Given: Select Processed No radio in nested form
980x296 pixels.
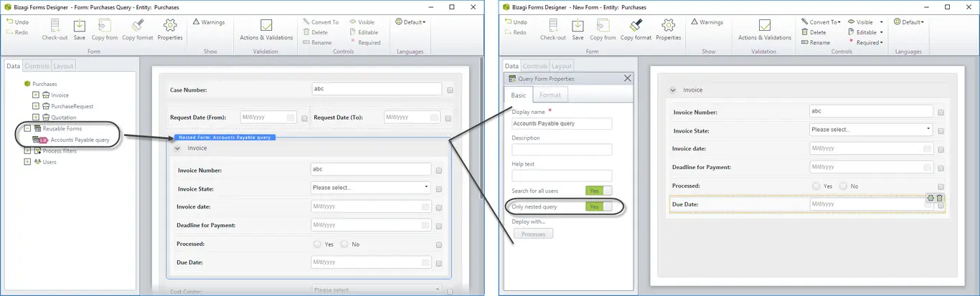Looking at the screenshot, I should (344, 244).
